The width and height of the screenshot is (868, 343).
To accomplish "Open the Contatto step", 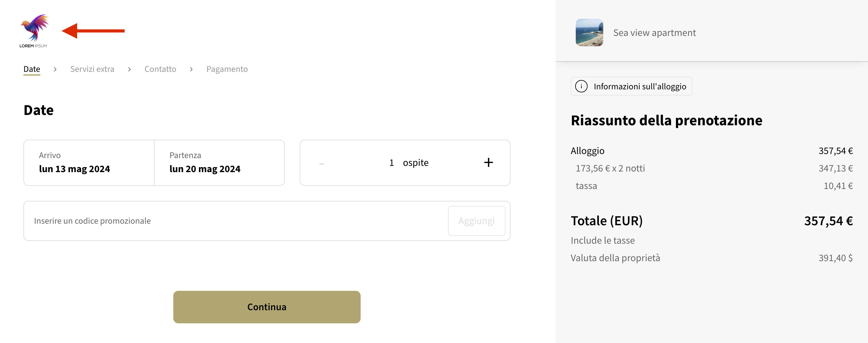I will coord(160,69).
